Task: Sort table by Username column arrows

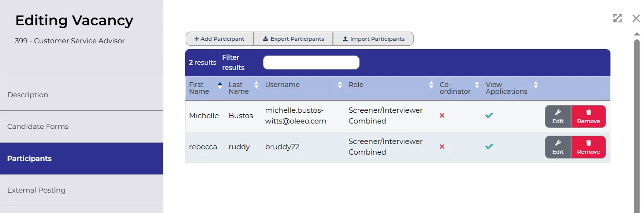Action: (340, 85)
